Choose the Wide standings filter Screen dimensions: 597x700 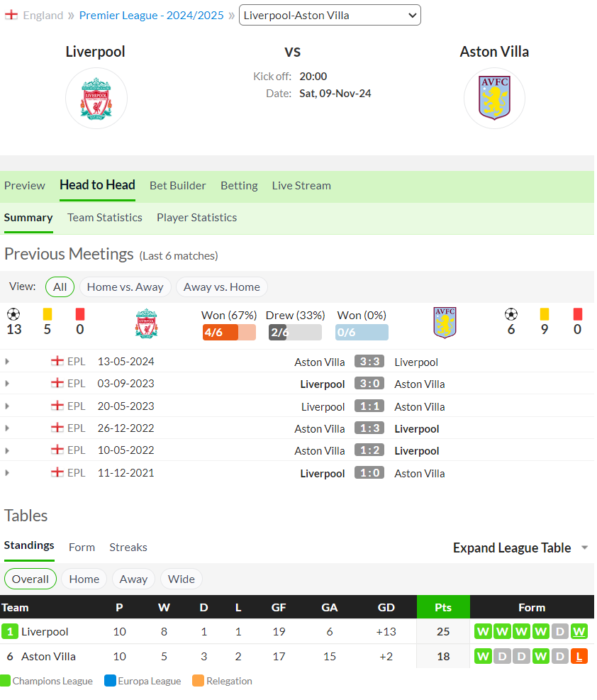(181, 579)
